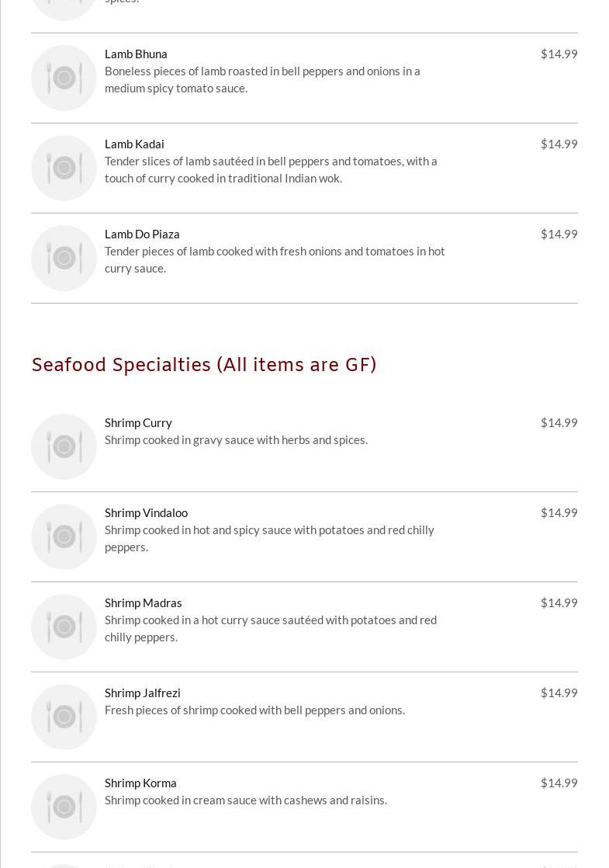Choose the Shrimp Madras item name

[143, 602]
